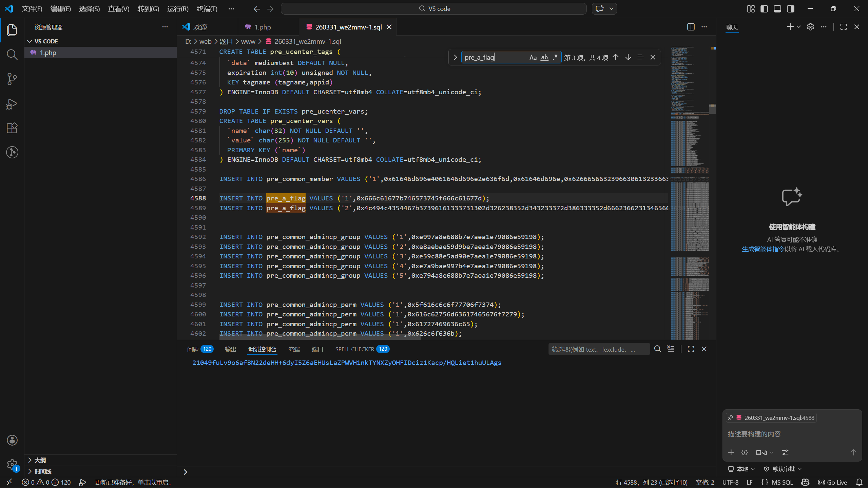Go to previous find match arrow
This screenshot has width=868, height=488.
click(616, 57)
